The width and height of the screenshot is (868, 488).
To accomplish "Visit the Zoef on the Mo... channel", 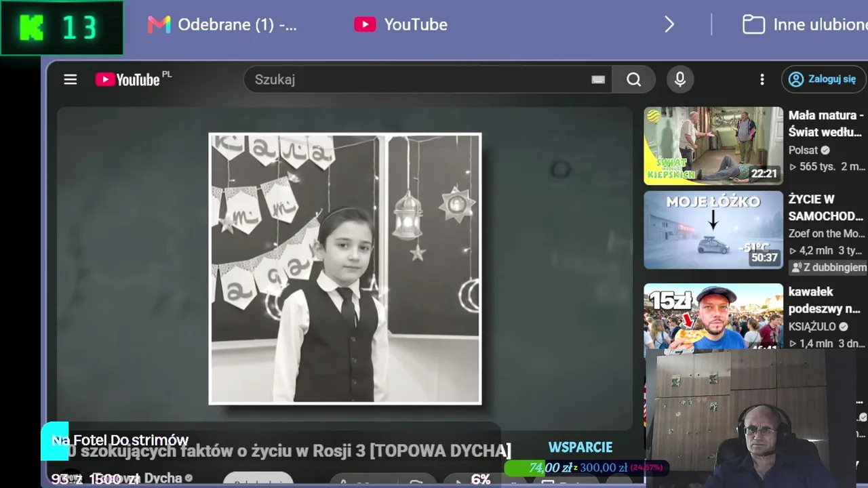I will click(x=827, y=234).
